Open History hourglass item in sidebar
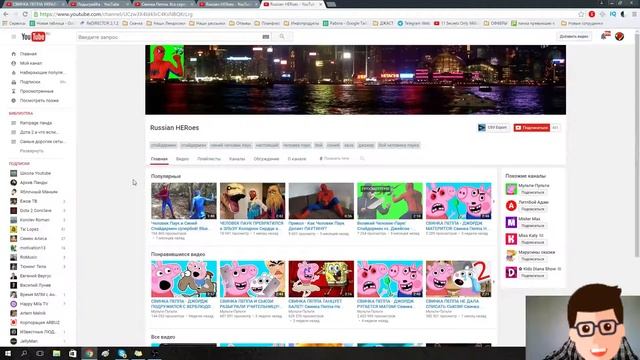640x360 pixels. 37,91
